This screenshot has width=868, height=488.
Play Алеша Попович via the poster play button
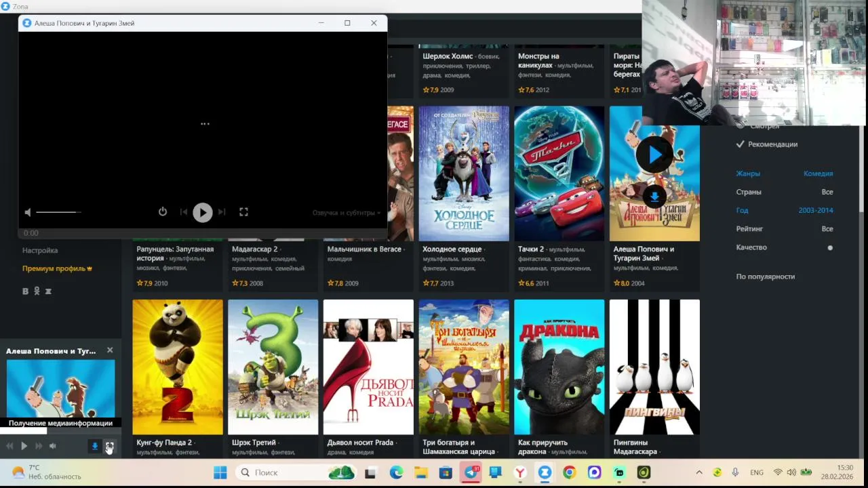point(654,155)
